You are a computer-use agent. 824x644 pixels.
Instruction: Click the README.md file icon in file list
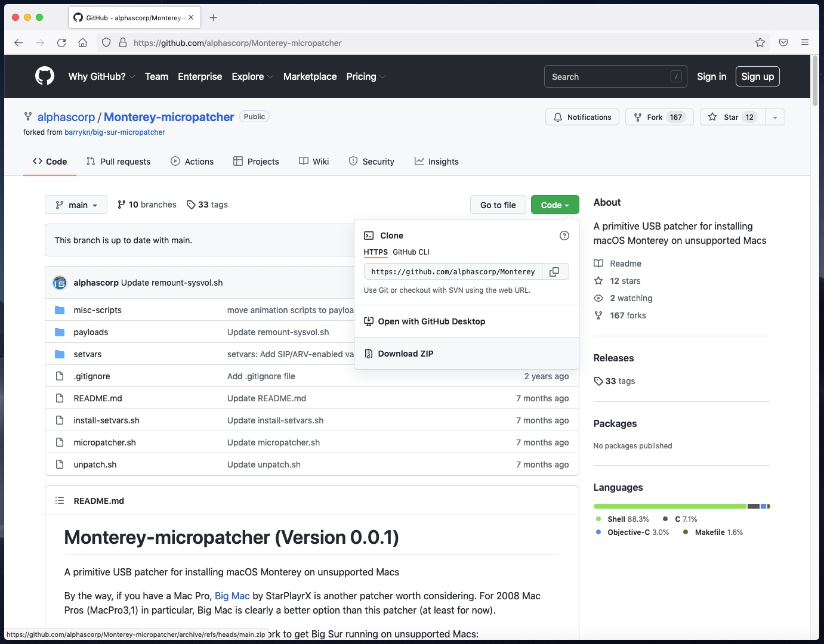60,398
